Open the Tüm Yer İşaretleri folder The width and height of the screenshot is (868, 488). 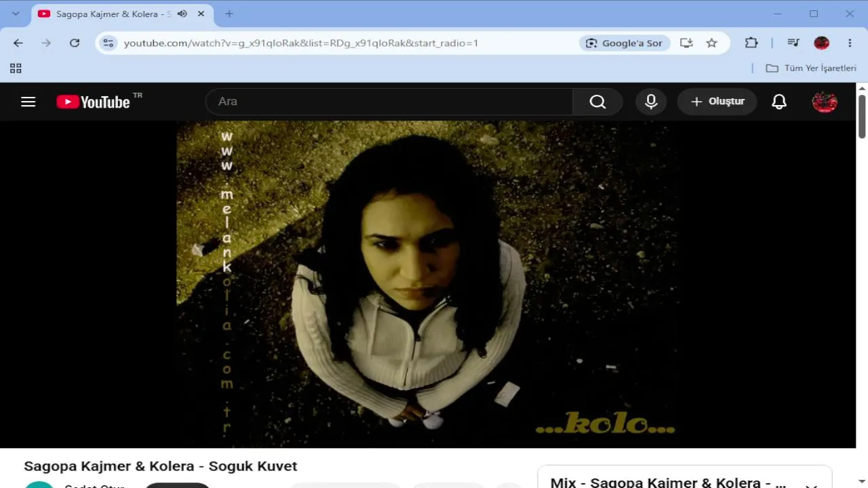tap(811, 68)
